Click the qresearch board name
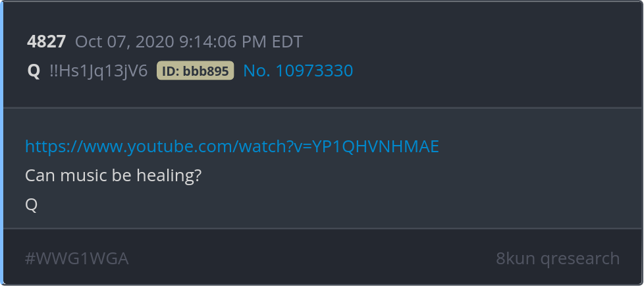Screen dimensions: 644x286 [580, 259]
